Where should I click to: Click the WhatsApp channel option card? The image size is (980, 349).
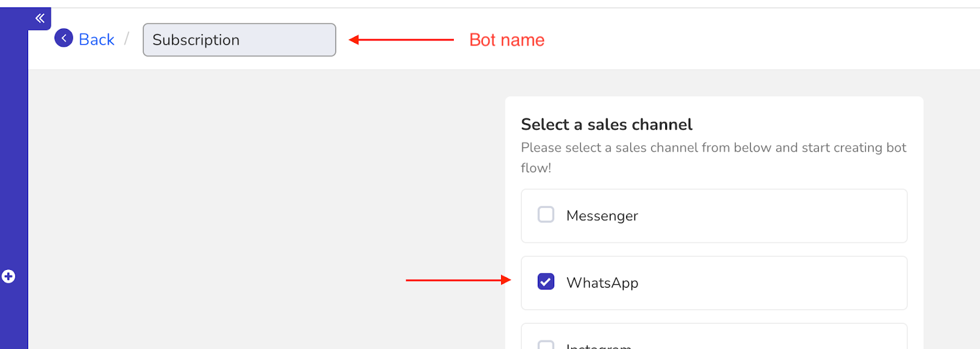[714, 283]
